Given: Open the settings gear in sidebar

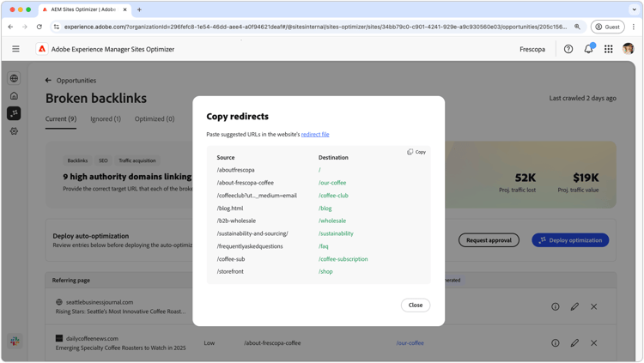Looking at the screenshot, I should (x=14, y=131).
